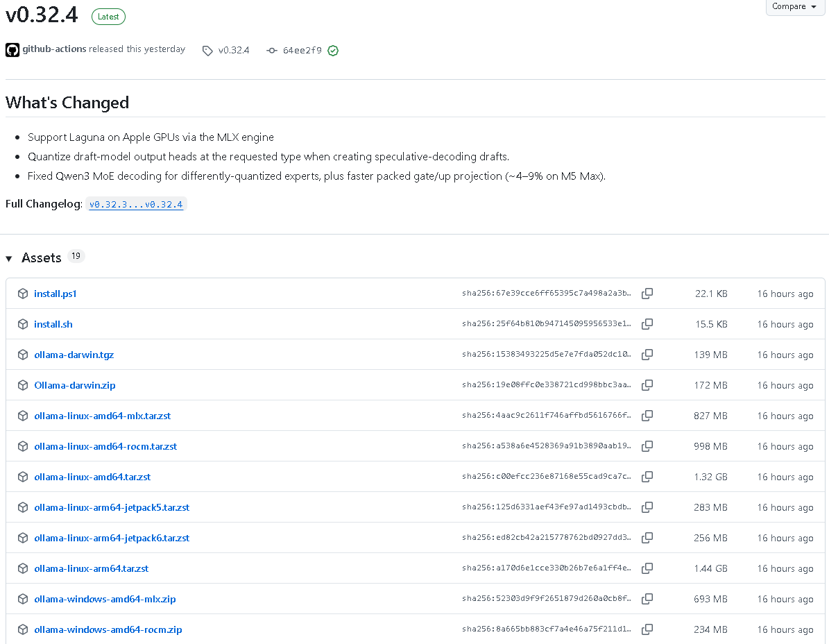Viewport: 829px width, 644px height.
Task: Click the package icon beside ollama-linux-amd64-mlx.tar.zst
Action: 23,416
